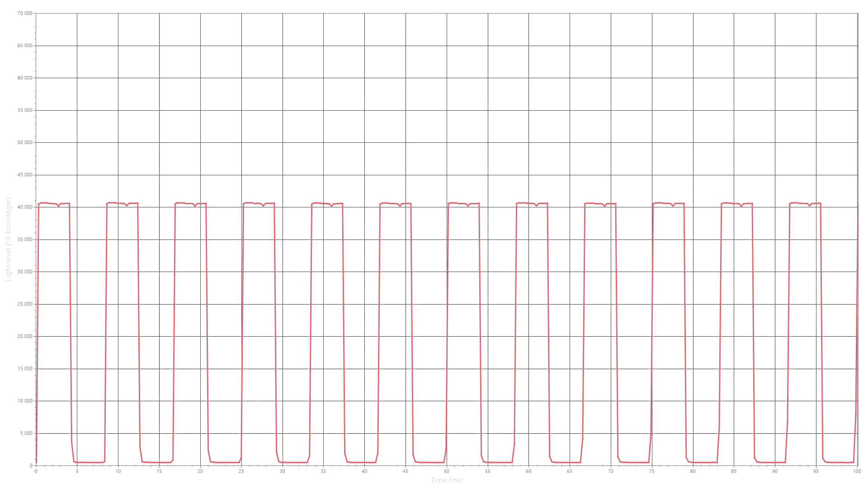This screenshot has width=868, height=488.
Task: Click the origin tick label at the bottom-left corner
Action: pos(34,469)
